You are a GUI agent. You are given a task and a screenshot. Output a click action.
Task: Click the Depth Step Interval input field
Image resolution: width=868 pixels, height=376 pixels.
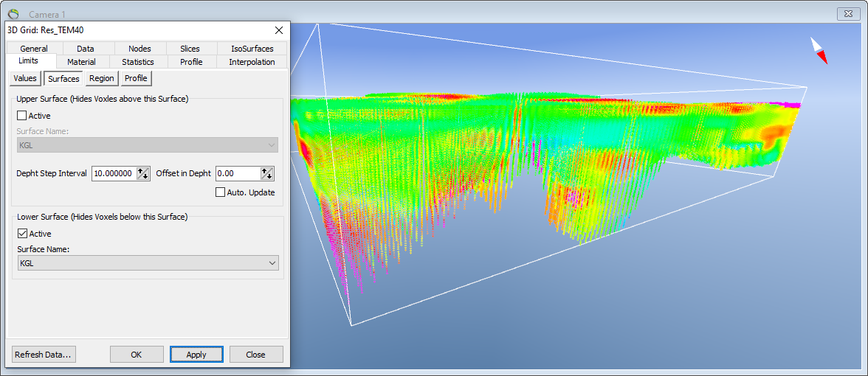114,174
